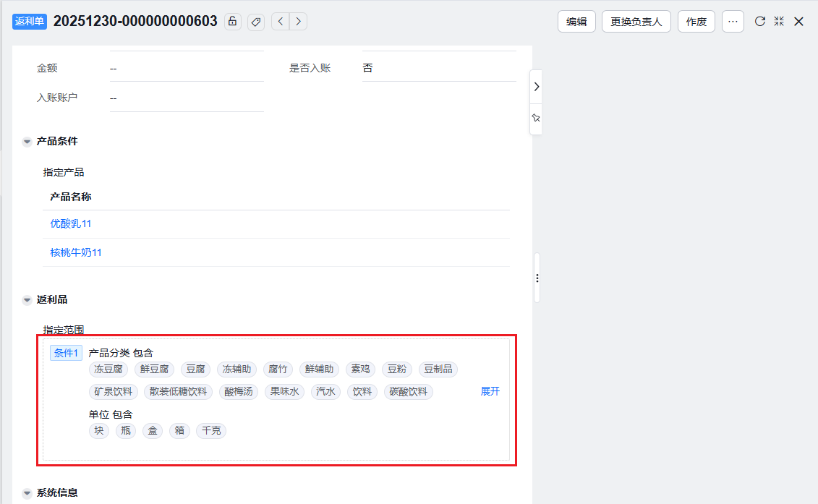Image resolution: width=818 pixels, height=504 pixels.
Task: Refresh the rebate record
Action: point(759,22)
